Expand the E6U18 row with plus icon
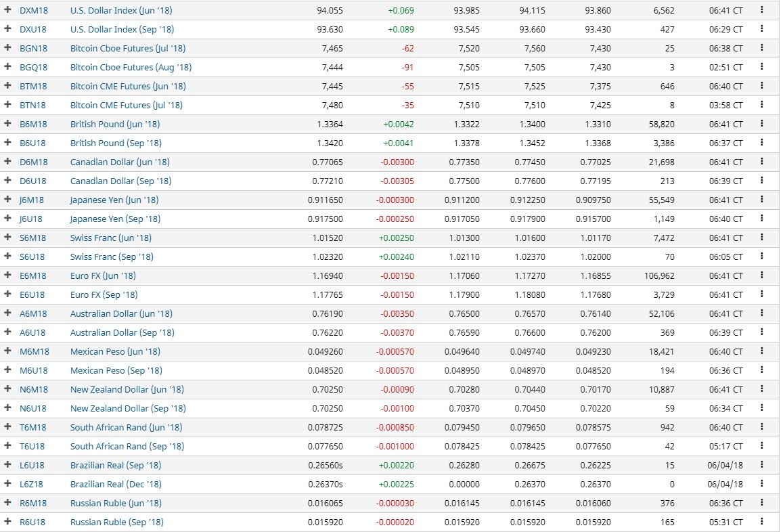This screenshot has width=783, height=532. point(7,294)
